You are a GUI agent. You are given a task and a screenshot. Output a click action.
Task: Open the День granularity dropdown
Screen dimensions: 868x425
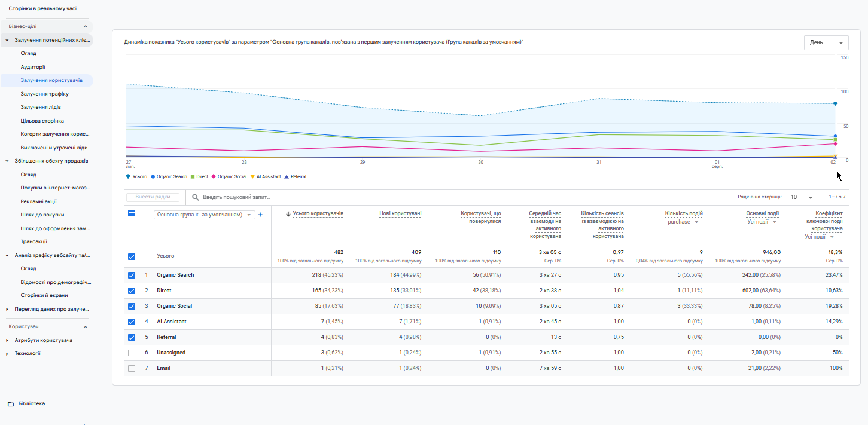pos(826,42)
